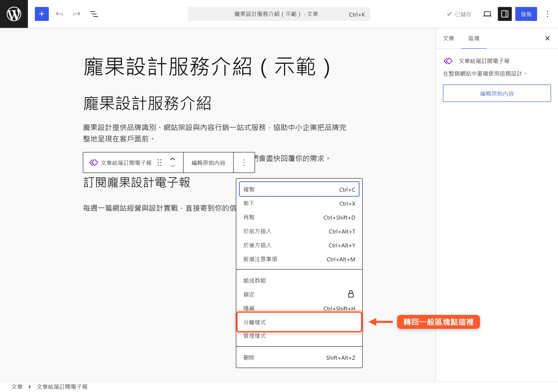Image resolution: width=558 pixels, height=392 pixels.
Task: Click the WordPress logo
Action: tap(14, 14)
